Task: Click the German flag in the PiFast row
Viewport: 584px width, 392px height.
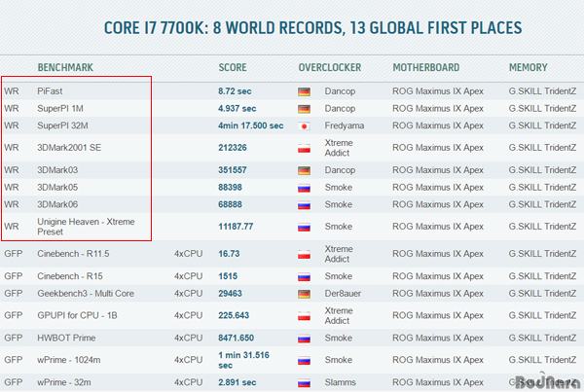Action: tap(304, 91)
